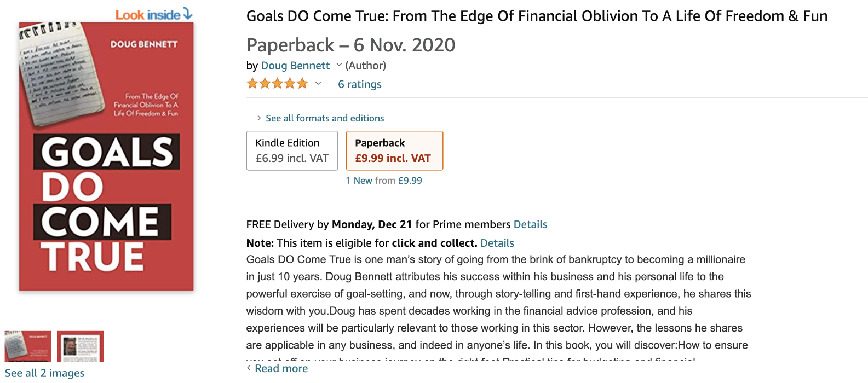Click the Look inside text above the cover
The width and height of the screenshot is (868, 383).
[x=147, y=15]
